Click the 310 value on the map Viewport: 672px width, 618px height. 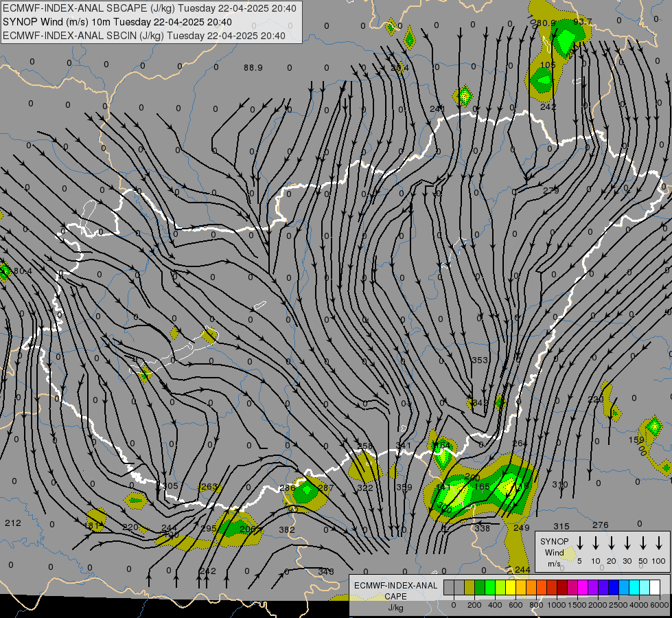pos(559,485)
